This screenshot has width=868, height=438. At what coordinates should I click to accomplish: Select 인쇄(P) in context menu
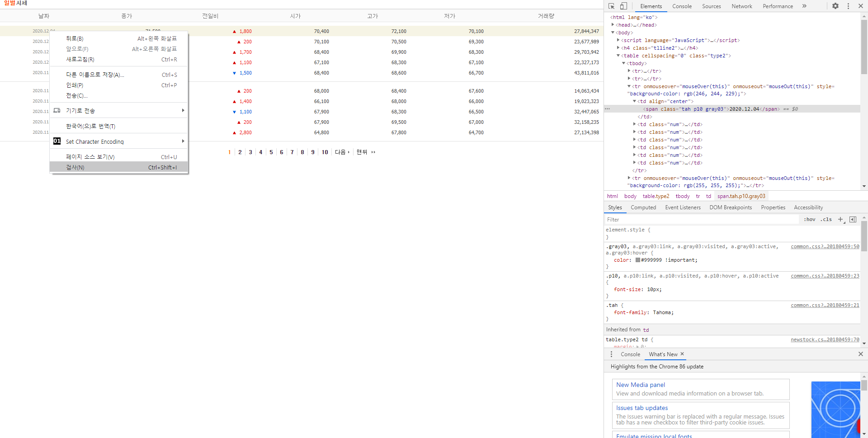pos(119,85)
